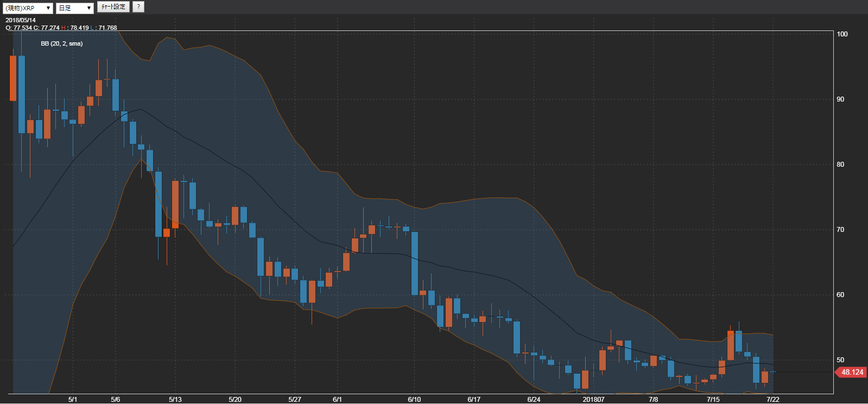Screen dimensions: 868x404
Task: Click the orange candle near 7/15 peak
Action: (x=731, y=345)
